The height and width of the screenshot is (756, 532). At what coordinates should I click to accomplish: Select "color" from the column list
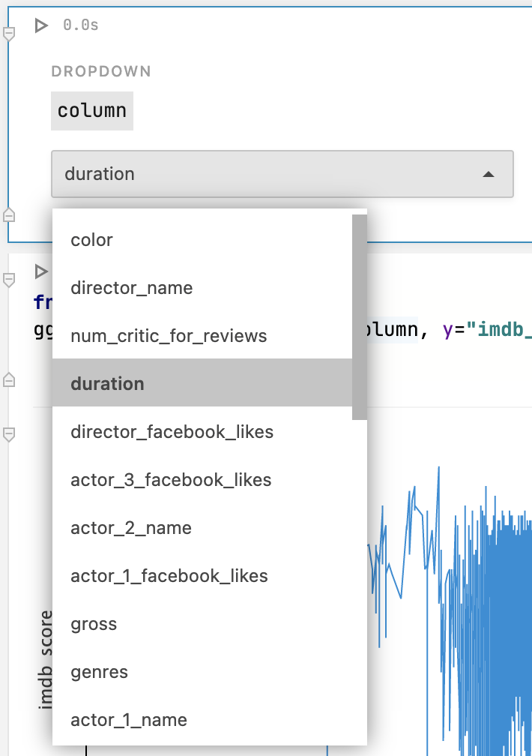click(91, 239)
